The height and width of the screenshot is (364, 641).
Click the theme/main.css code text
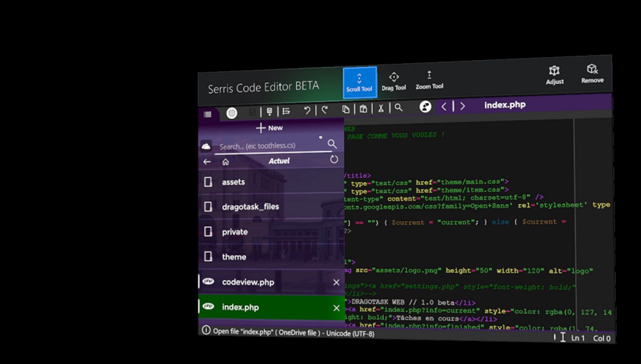click(471, 181)
